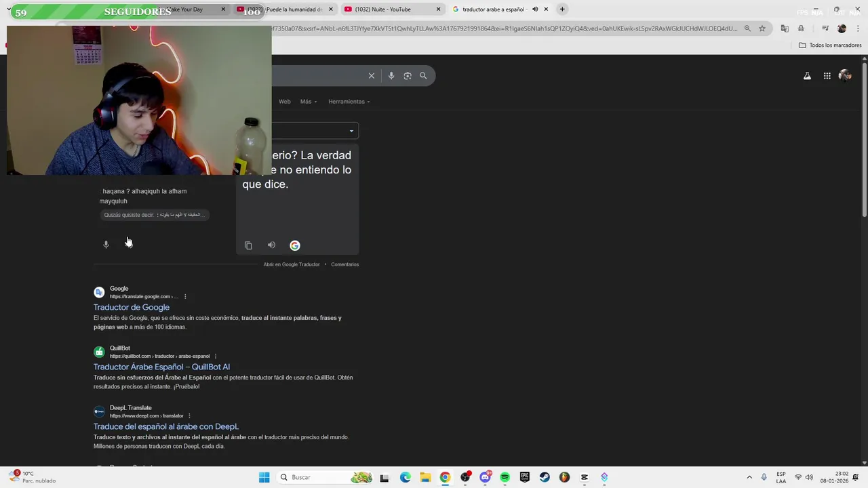
Task: Open FL Studio from taskbar
Action: [x=564, y=477]
